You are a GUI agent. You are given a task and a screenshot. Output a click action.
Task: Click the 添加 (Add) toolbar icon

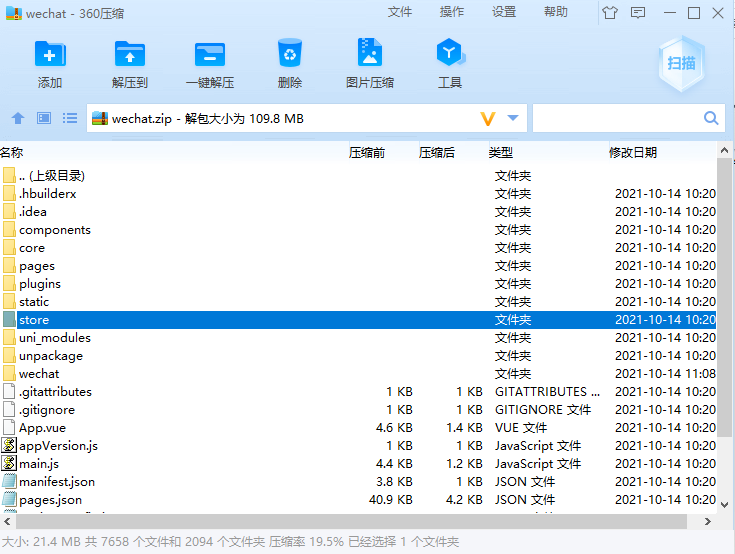(50, 63)
